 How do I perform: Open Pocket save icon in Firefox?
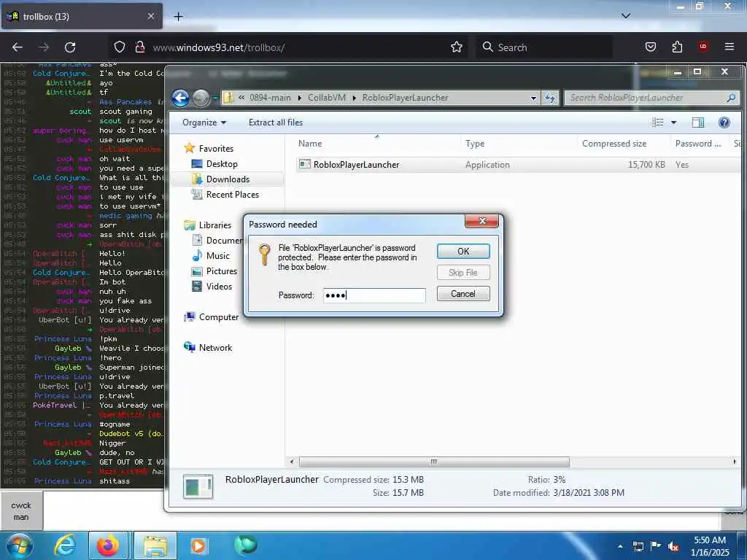(650, 47)
